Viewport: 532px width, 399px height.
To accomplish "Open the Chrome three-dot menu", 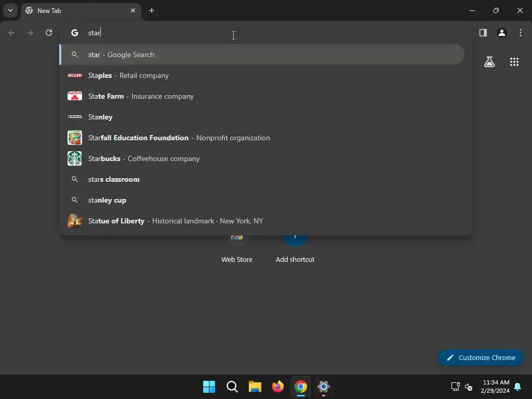I will click(520, 33).
